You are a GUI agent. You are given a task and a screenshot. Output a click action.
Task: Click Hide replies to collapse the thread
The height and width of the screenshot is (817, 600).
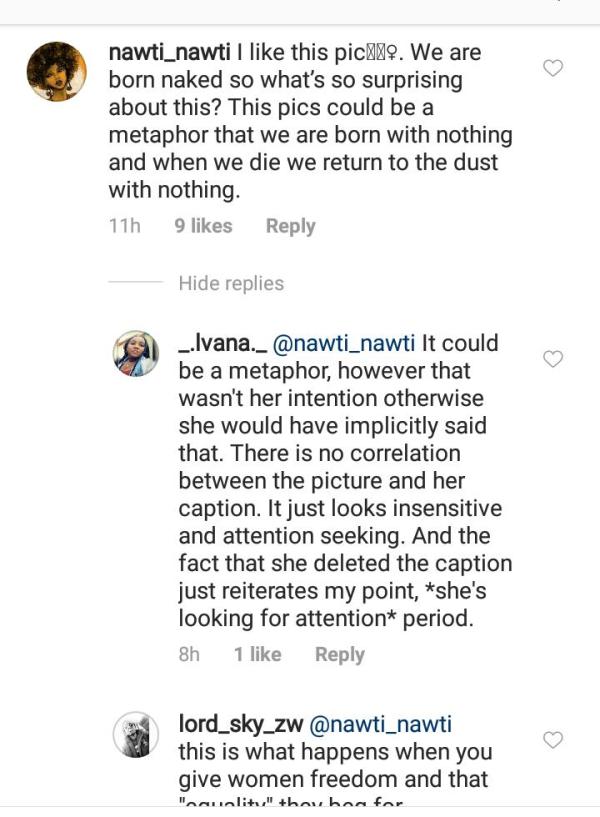231,283
